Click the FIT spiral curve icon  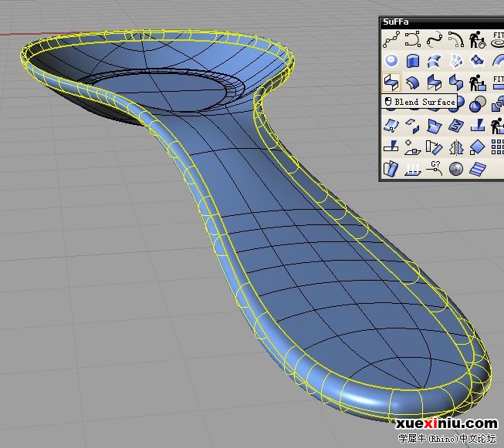click(x=498, y=39)
